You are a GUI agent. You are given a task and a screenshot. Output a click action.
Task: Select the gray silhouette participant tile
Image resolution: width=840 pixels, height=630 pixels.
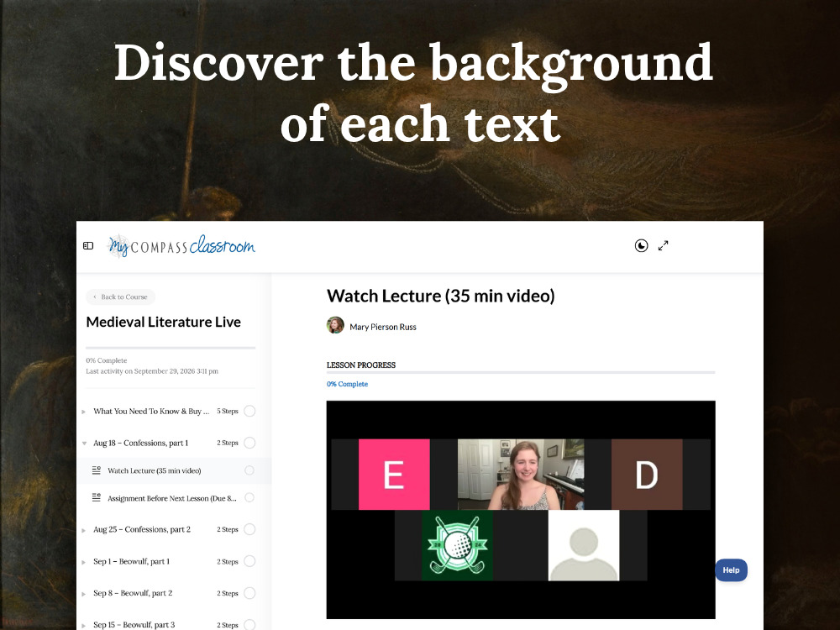coord(584,545)
